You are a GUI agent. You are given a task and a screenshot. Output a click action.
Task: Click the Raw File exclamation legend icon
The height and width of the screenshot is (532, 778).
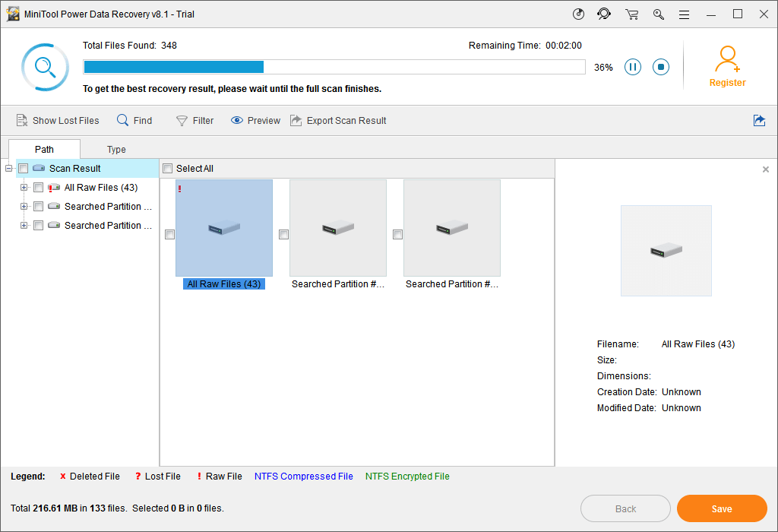(x=200, y=477)
